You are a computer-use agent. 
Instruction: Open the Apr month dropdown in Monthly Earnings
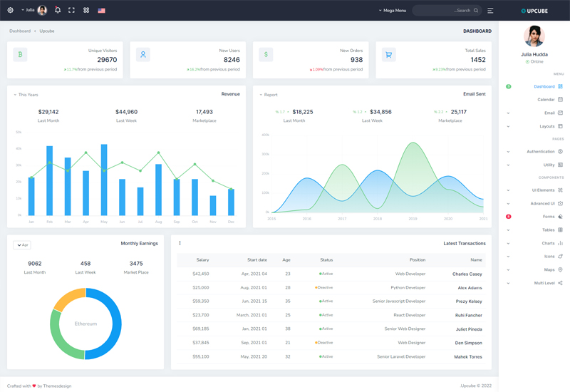click(22, 245)
